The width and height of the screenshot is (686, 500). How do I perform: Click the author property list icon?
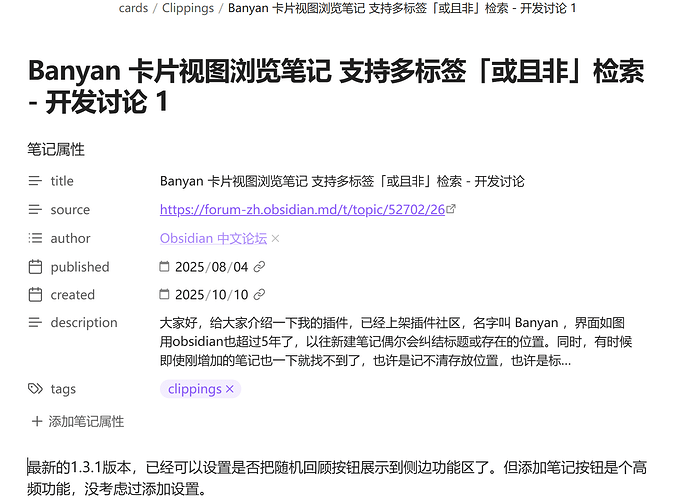click(36, 238)
